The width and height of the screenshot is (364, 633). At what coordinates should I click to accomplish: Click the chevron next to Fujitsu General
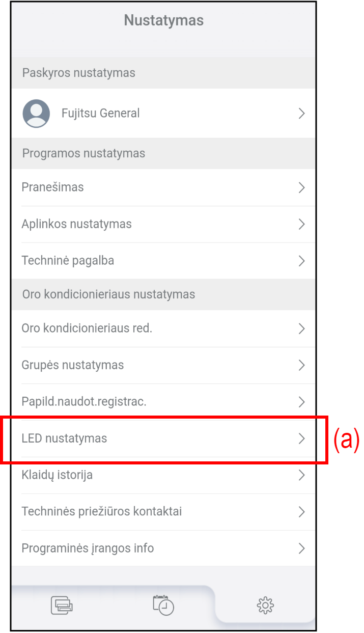pyautogui.click(x=301, y=113)
